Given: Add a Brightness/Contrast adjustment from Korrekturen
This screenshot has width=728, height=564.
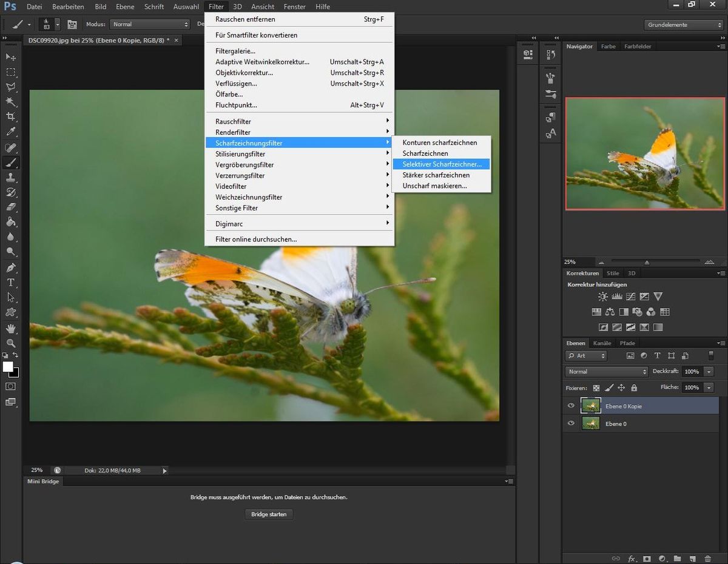Looking at the screenshot, I should click(602, 297).
